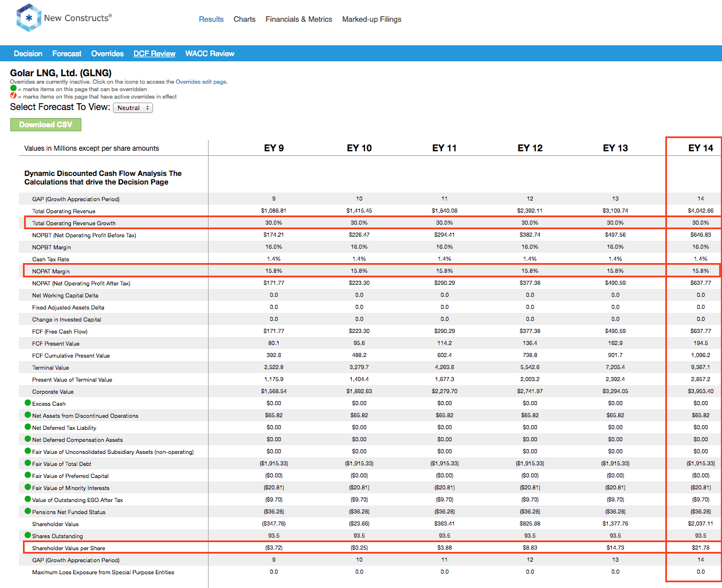Click the ($3.72) value in EY 9
Screen dimensions: 722x588
click(274, 547)
